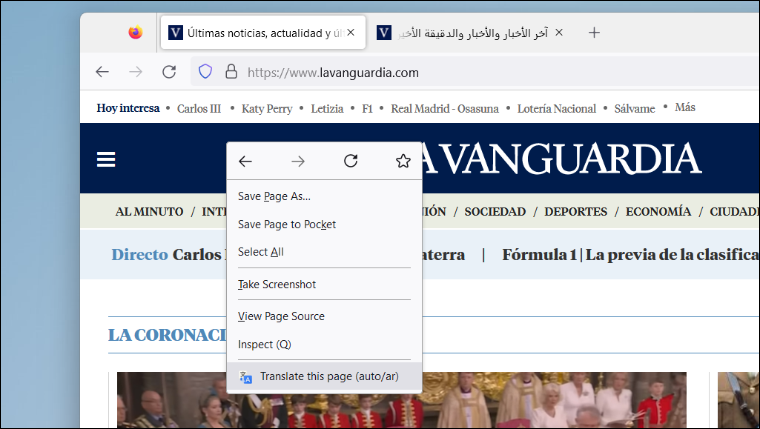
Task: Click the LA VANGUARDIA masthead logo
Action: [x=562, y=158]
